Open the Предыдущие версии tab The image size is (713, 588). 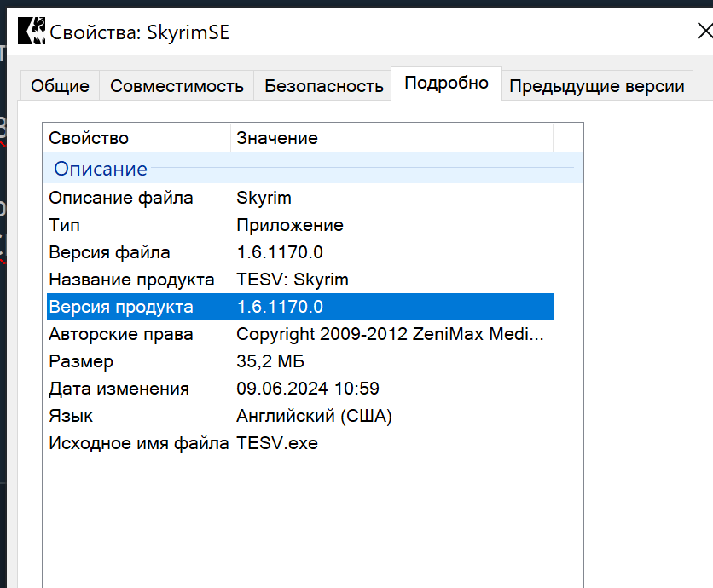[x=597, y=85]
